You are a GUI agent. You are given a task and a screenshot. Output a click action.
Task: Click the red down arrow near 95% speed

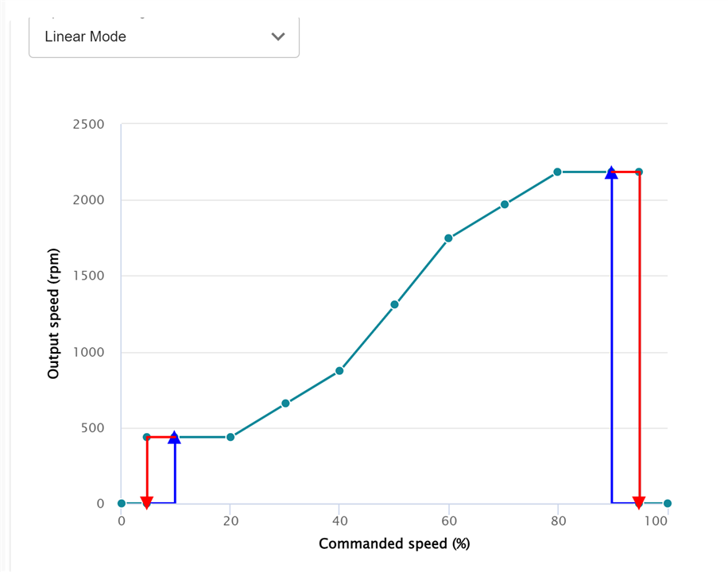(x=639, y=502)
